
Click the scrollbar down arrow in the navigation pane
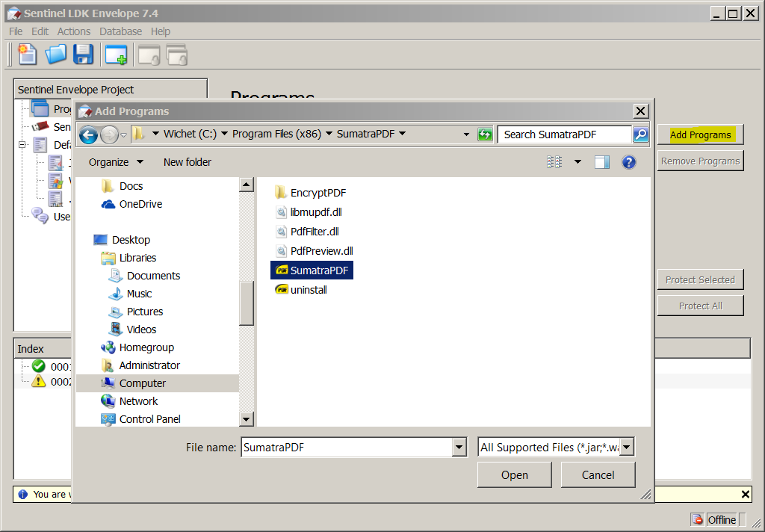pyautogui.click(x=247, y=418)
